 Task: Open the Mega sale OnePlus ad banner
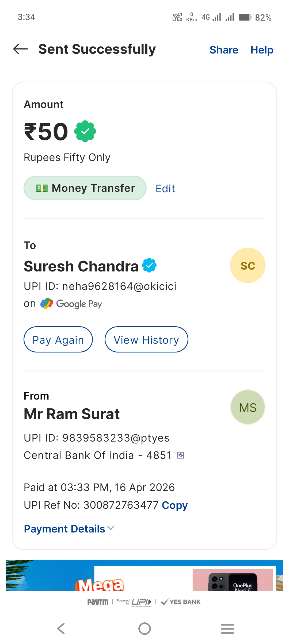144,576
